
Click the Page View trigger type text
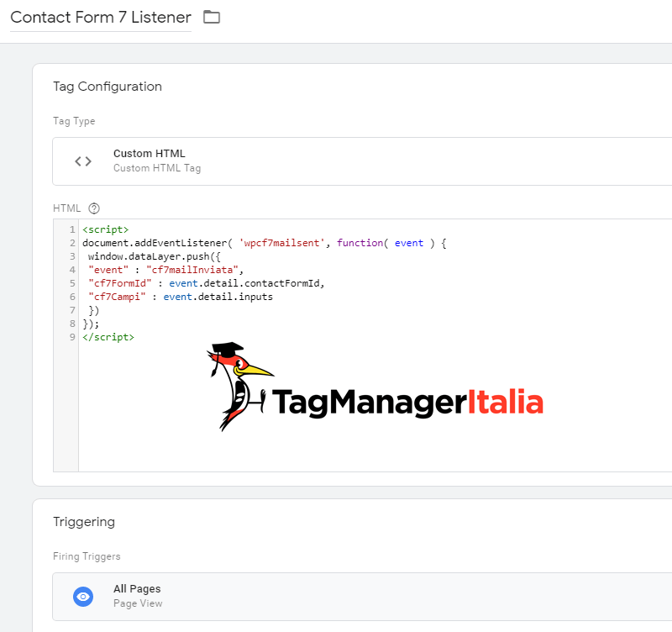coord(138,603)
